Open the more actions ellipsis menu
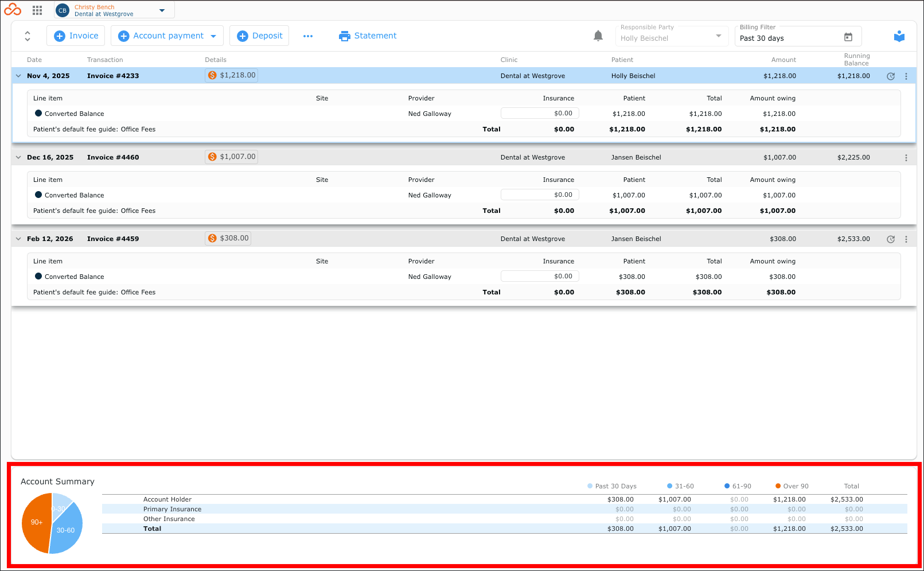This screenshot has width=924, height=571. [x=308, y=36]
